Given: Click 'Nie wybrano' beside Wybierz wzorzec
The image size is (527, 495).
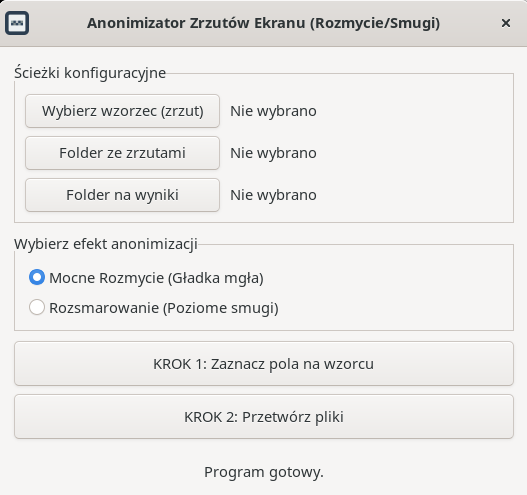Looking at the screenshot, I should (x=273, y=111).
